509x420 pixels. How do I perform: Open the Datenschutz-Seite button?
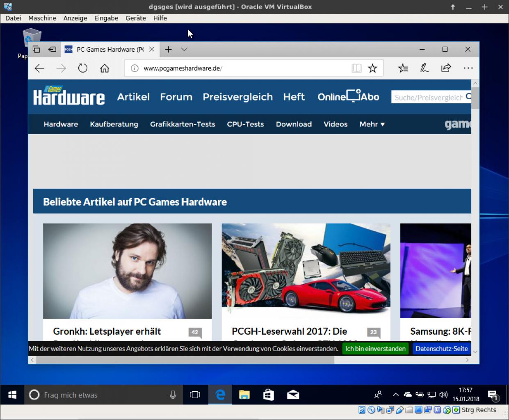pos(441,349)
